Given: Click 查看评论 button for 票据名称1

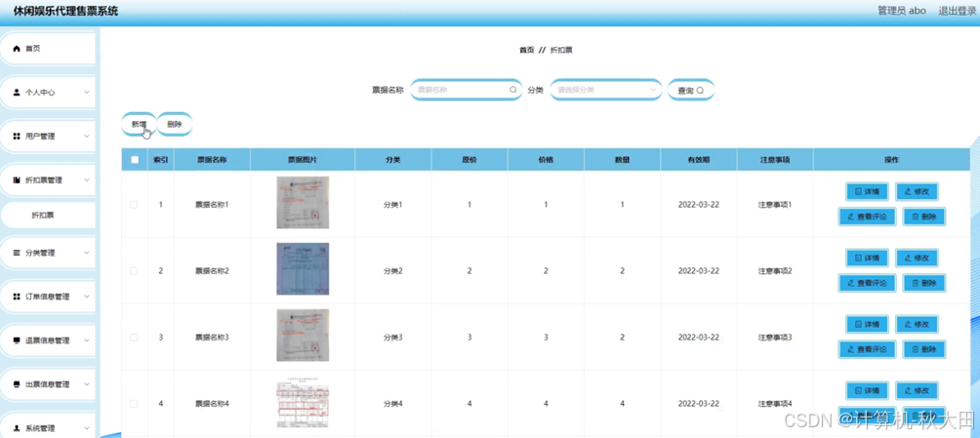Looking at the screenshot, I should tap(867, 217).
